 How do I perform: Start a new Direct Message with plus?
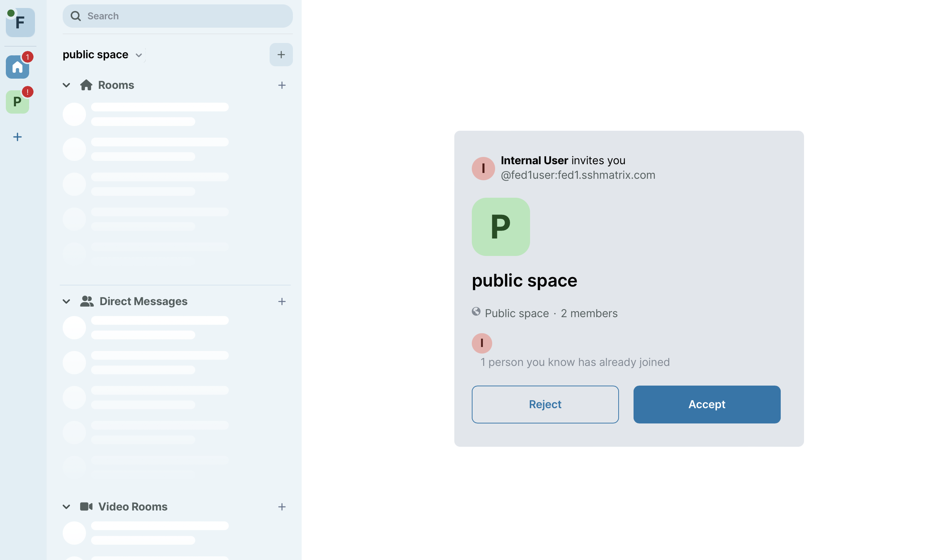(282, 301)
